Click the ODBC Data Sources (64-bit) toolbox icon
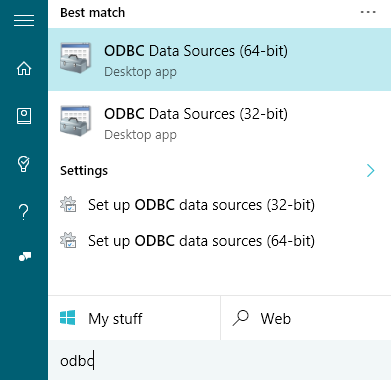This screenshot has width=391, height=380. pyautogui.click(x=76, y=57)
